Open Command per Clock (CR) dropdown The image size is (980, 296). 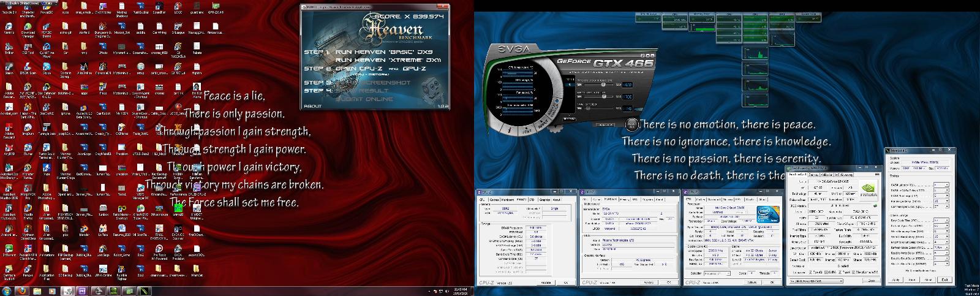click(x=941, y=206)
